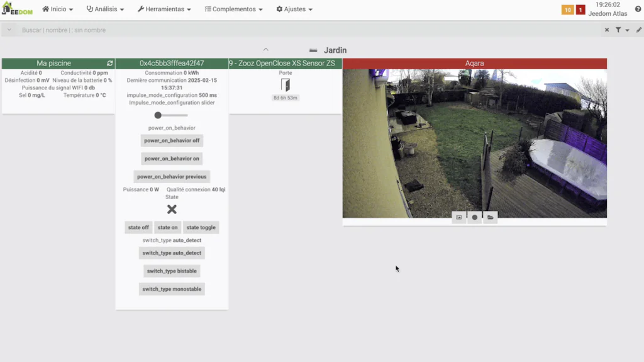Click the state off button
644x362 pixels.
[138, 227]
